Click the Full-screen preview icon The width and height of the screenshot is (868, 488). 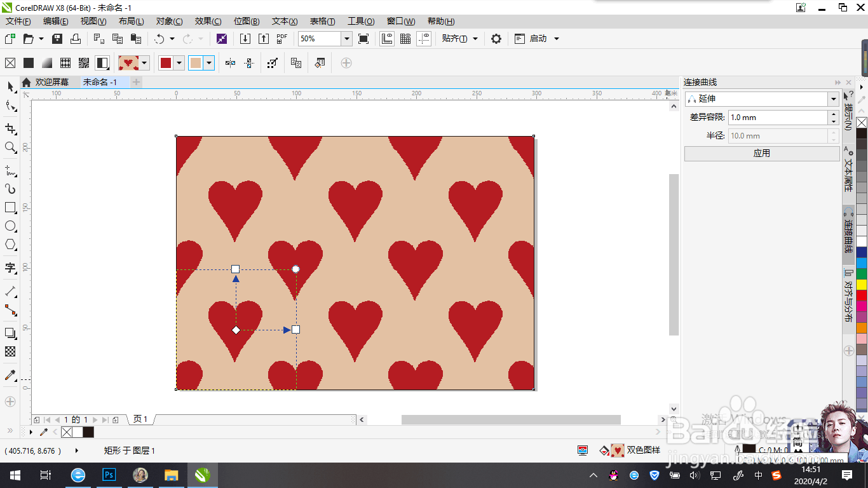(363, 39)
